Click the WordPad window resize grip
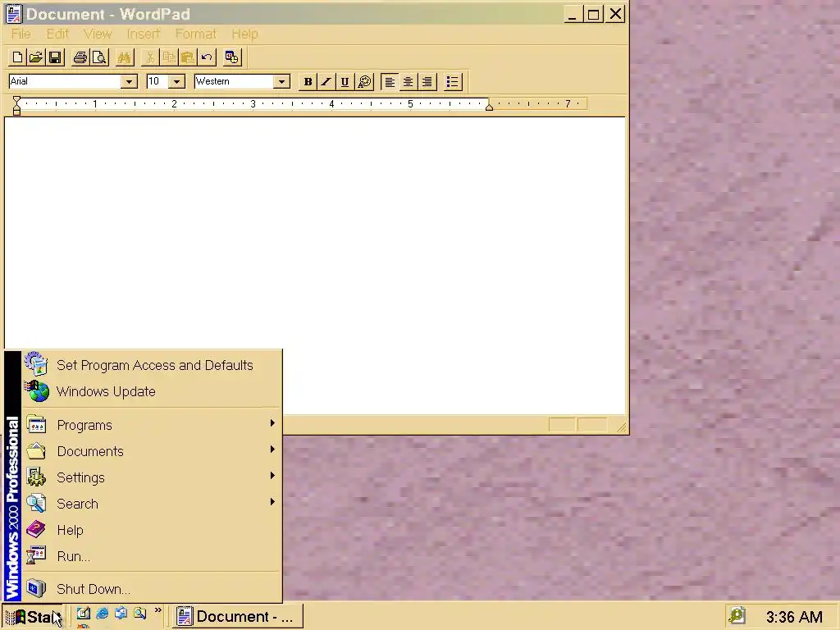Image resolution: width=840 pixels, height=630 pixels. pyautogui.click(x=620, y=427)
